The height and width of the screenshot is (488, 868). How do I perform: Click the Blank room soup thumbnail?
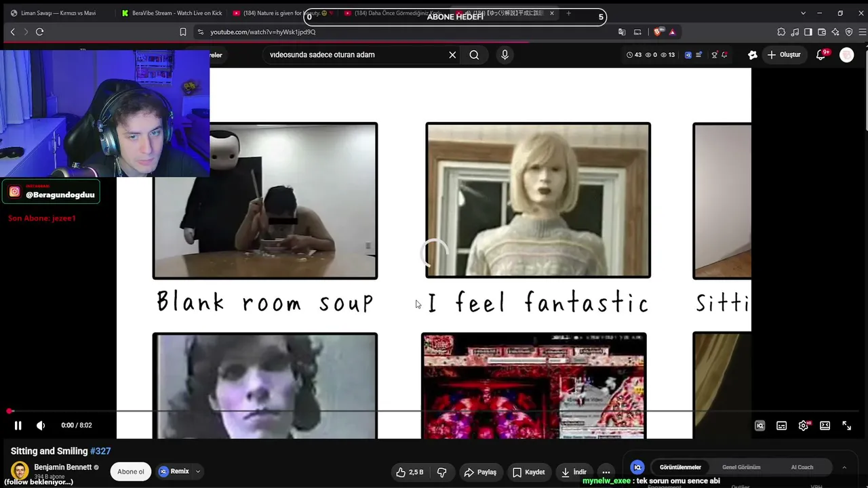tap(265, 201)
